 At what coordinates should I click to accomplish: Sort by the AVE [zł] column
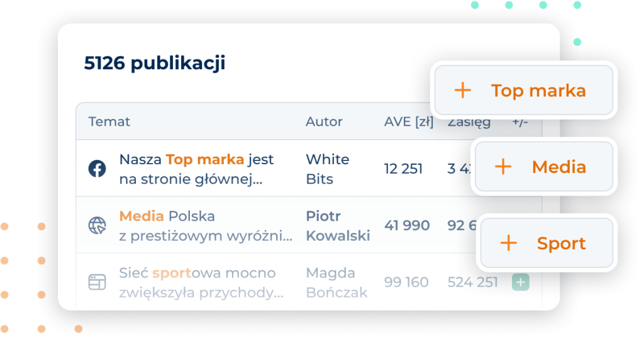point(408,121)
